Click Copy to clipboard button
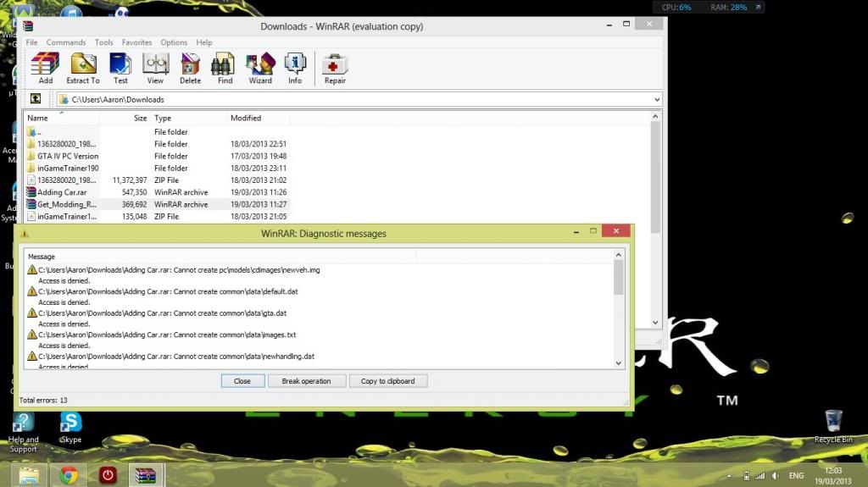868x487 pixels. tap(387, 381)
